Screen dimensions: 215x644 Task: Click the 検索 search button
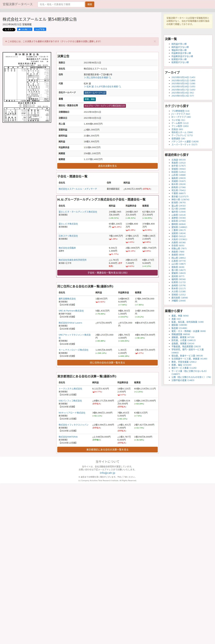pyautogui.click(x=90, y=4)
